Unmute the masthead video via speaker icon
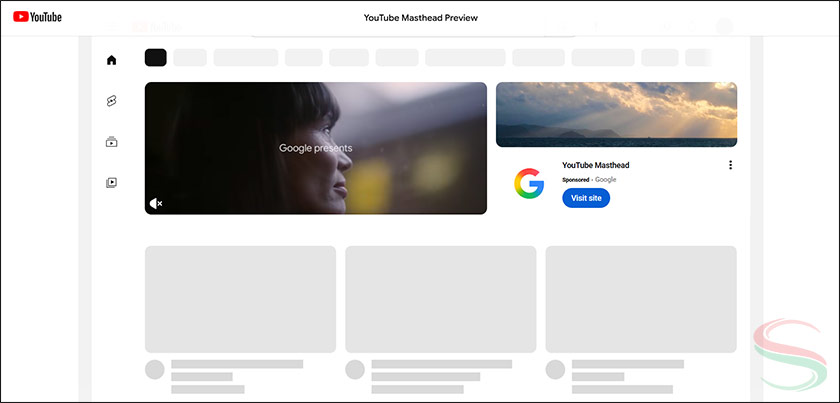The height and width of the screenshot is (403, 840). pos(156,203)
